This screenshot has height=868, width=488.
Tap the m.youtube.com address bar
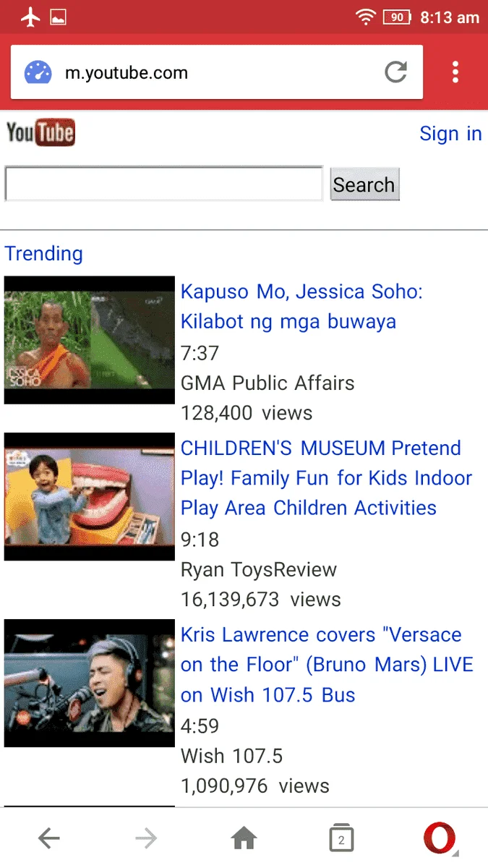pyautogui.click(x=217, y=72)
